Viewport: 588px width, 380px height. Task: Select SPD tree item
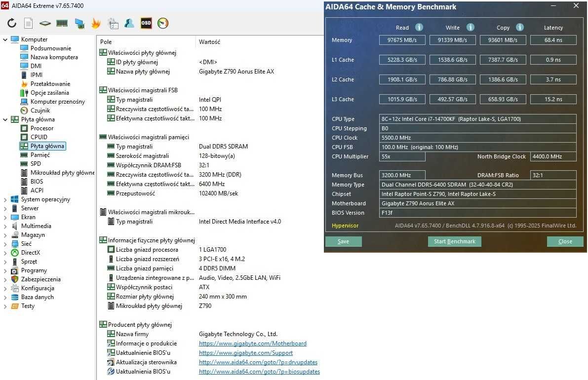(x=36, y=164)
